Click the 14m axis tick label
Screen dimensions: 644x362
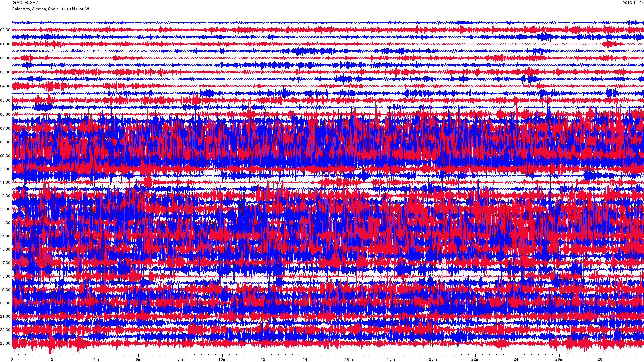(307, 360)
